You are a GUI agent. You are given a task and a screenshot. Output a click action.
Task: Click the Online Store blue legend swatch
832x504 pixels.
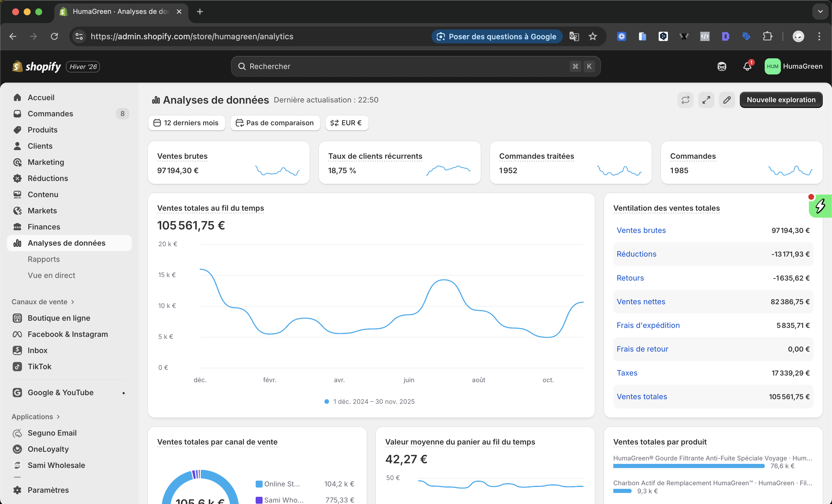point(259,484)
